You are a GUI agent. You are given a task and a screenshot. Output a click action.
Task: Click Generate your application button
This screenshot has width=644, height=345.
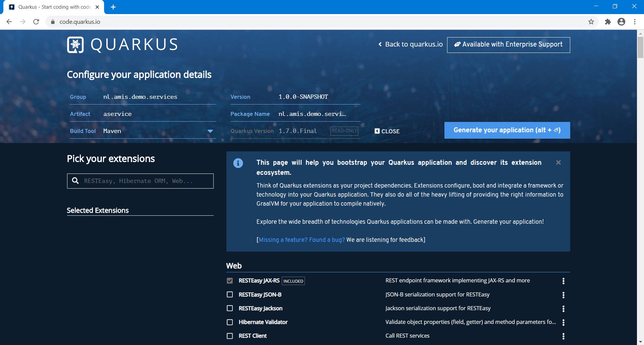(x=507, y=130)
